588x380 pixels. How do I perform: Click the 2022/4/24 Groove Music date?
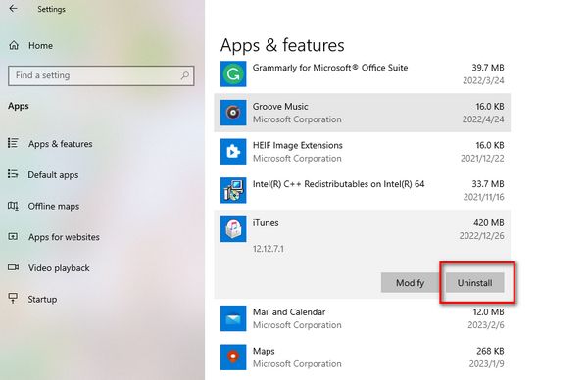(x=483, y=119)
